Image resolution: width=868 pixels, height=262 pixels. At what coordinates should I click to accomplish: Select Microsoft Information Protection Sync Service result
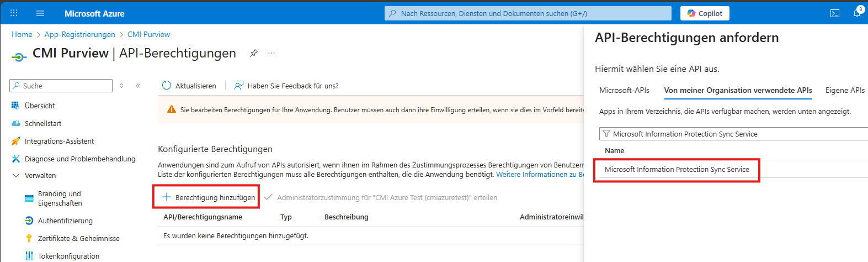[677, 169]
